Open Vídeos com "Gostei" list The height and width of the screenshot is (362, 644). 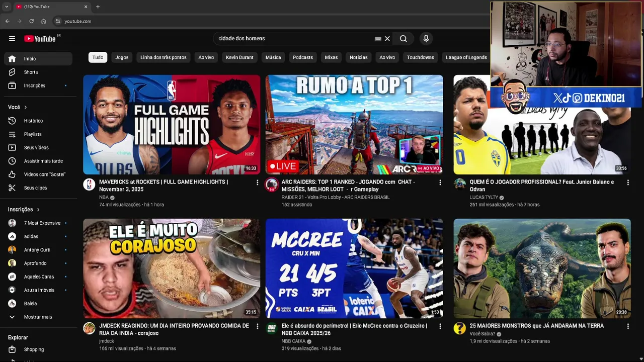click(x=38, y=174)
